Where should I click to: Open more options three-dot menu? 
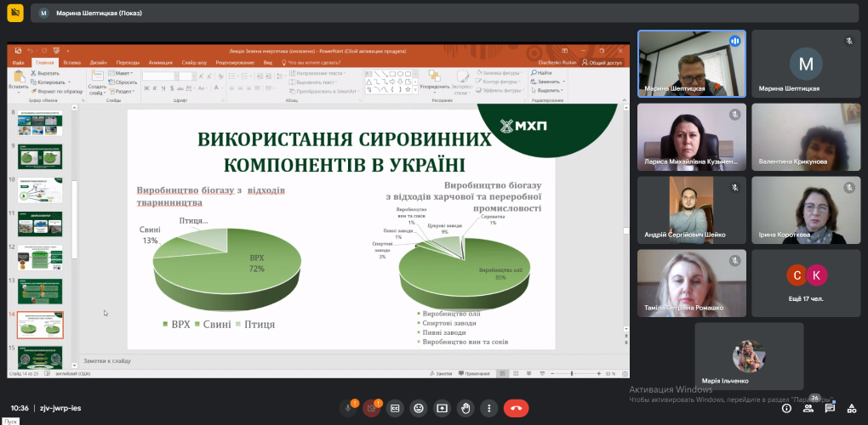click(x=488, y=408)
